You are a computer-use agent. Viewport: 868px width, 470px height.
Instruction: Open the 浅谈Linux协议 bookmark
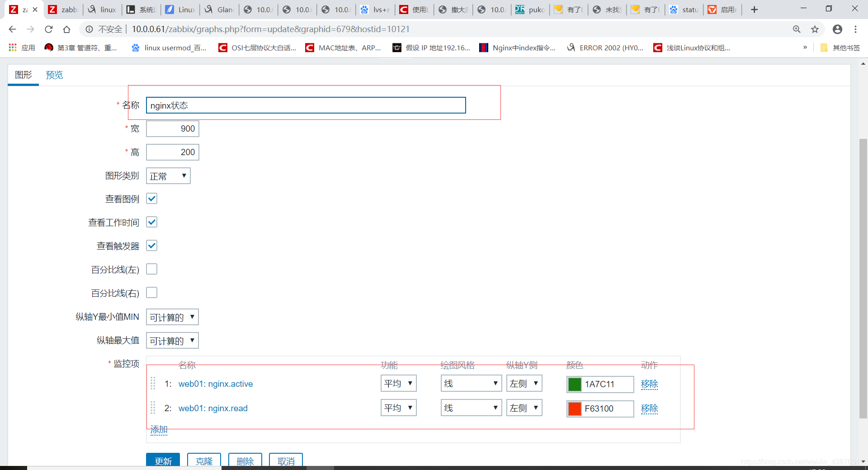tap(692, 47)
